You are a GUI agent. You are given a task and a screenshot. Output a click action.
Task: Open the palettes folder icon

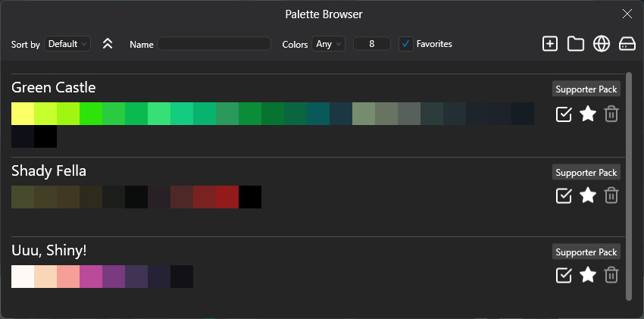click(576, 44)
